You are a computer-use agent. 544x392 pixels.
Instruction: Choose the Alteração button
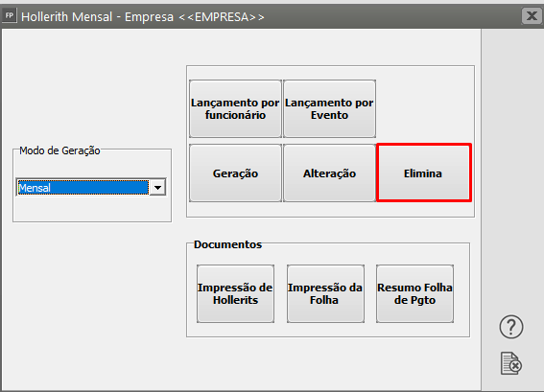[329, 173]
